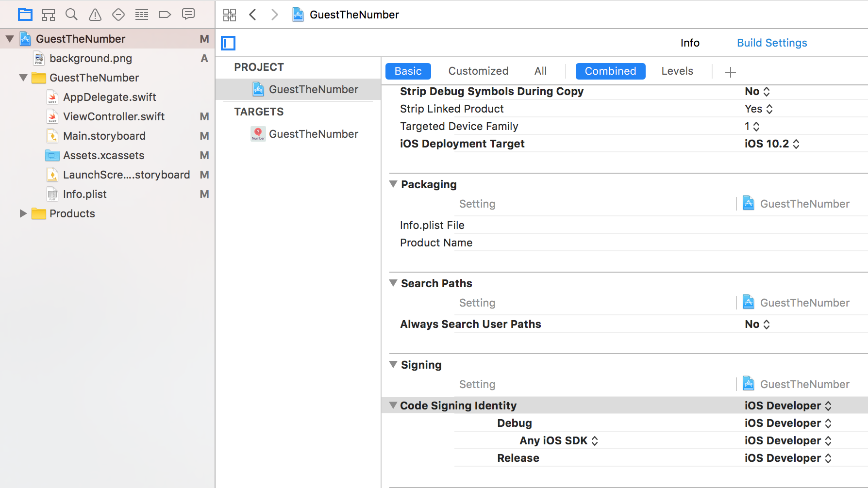The image size is (868, 488).
Task: Collapse the Signing section
Action: coord(394,364)
